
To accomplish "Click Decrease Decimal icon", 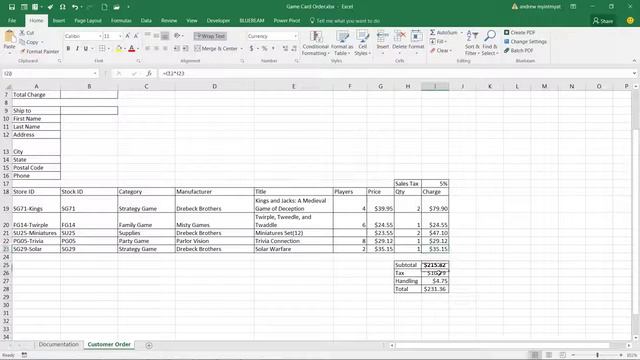I will pyautogui.click(x=293, y=49).
